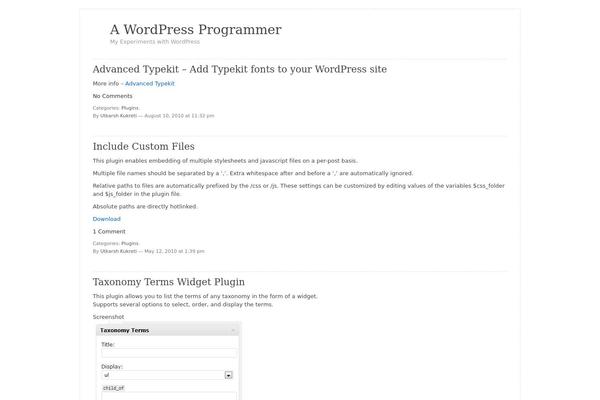
Task: Click the Download link
Action: point(106,219)
